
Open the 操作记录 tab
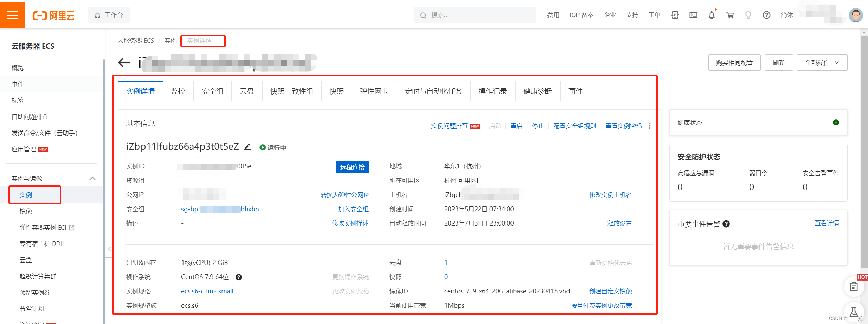493,91
